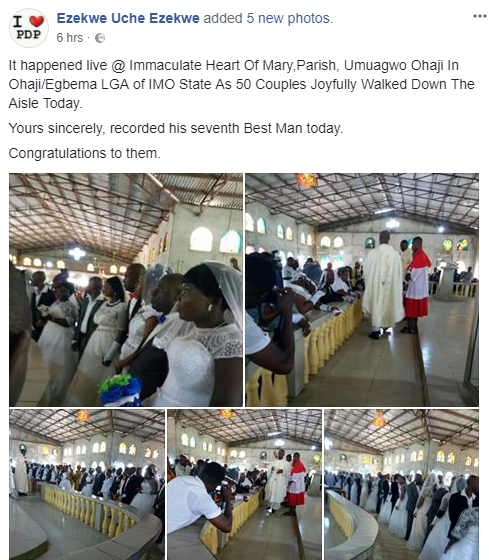Screen dimensions: 489x560
Task: Click the public globe privacy icon
Action: click(x=100, y=38)
